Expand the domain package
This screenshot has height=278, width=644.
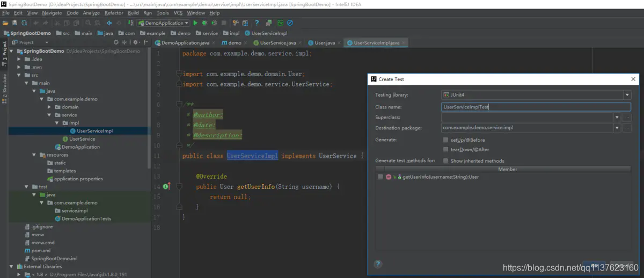[x=49, y=107]
